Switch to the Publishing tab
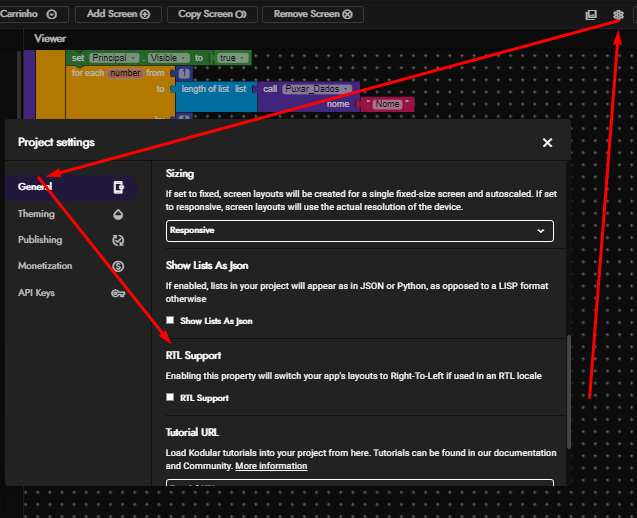Image resolution: width=637 pixels, height=518 pixels. tap(40, 240)
